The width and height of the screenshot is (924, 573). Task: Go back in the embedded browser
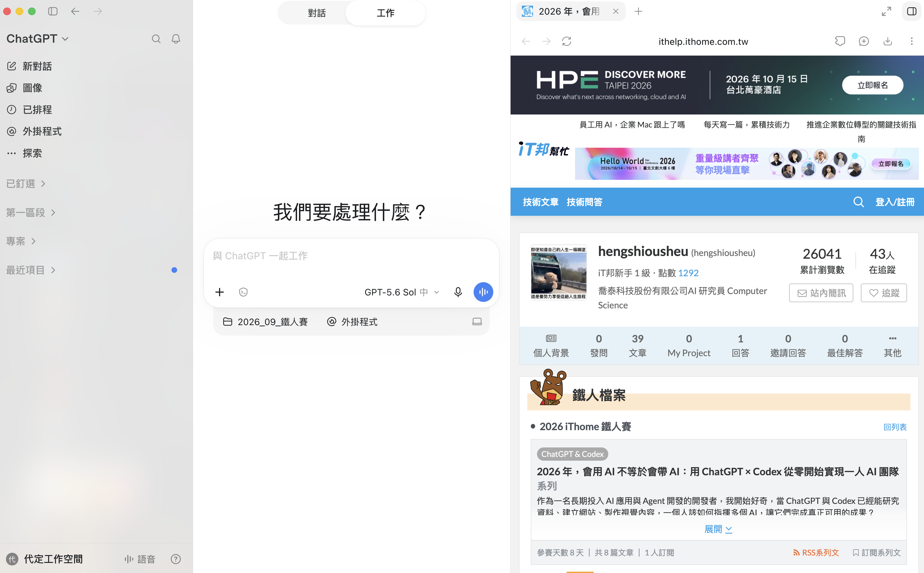pyautogui.click(x=526, y=41)
